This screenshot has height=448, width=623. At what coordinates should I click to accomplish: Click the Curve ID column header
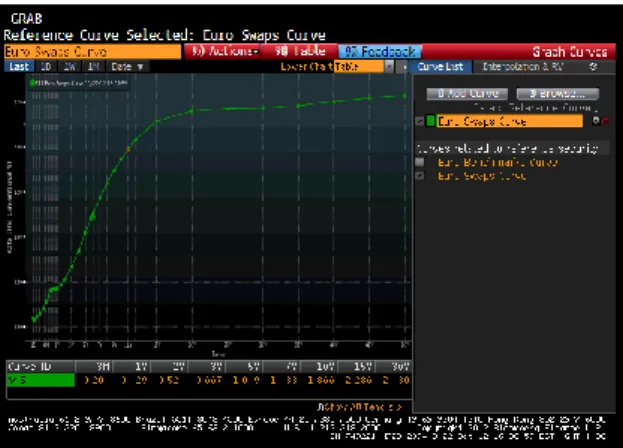pos(41,366)
